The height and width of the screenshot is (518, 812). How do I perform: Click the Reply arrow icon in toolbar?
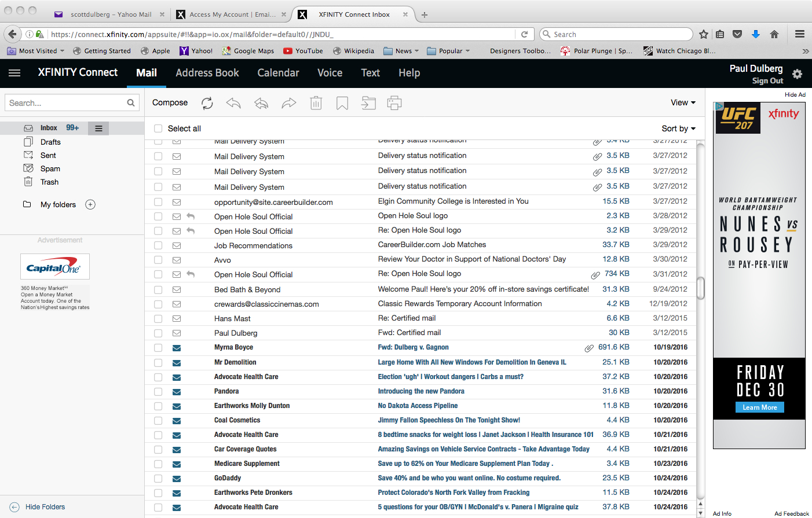pos(233,103)
